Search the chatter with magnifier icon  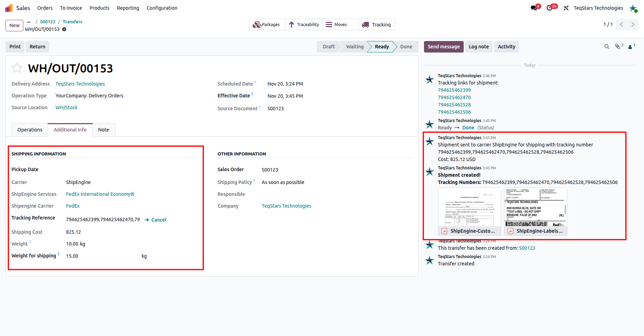(x=607, y=47)
